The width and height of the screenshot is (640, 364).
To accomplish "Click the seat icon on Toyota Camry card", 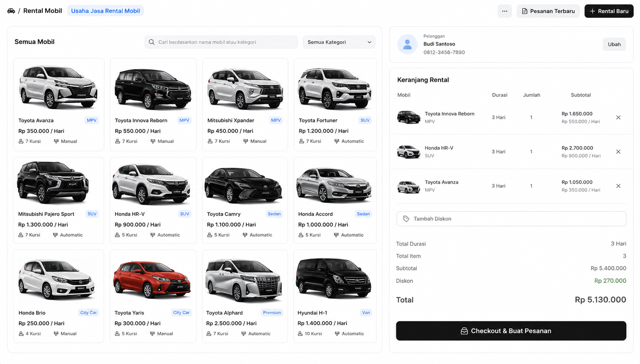I will click(209, 235).
